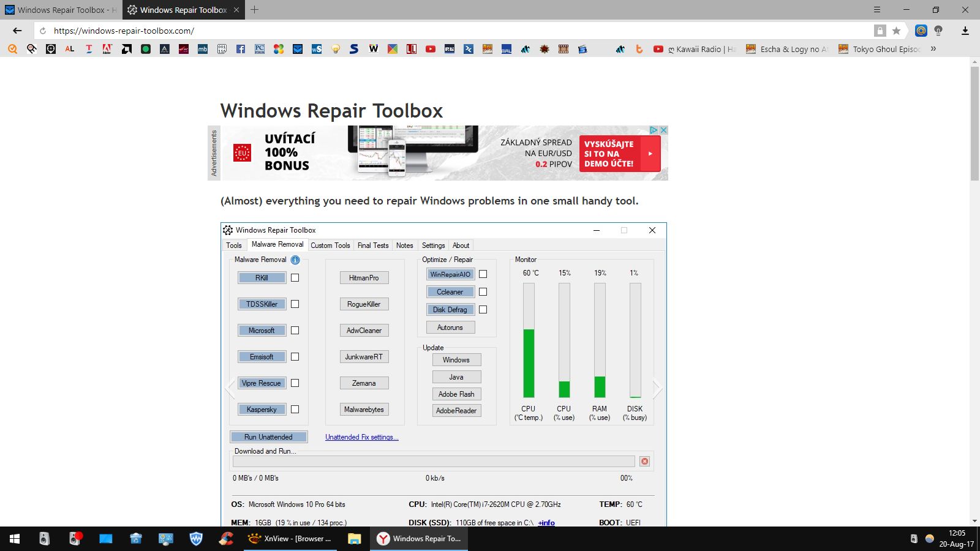Click the lock icon in the address bar
Screen dimensions: 980x551
[x=880, y=31]
